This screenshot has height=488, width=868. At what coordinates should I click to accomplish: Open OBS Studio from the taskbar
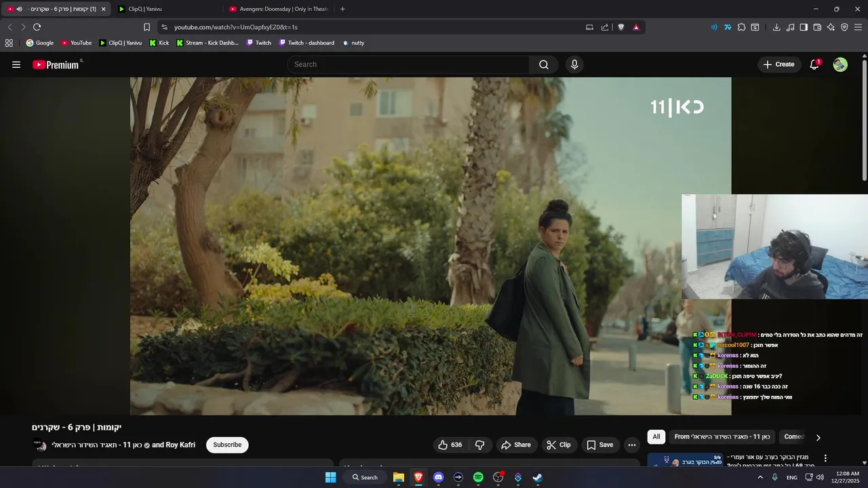coord(498,477)
